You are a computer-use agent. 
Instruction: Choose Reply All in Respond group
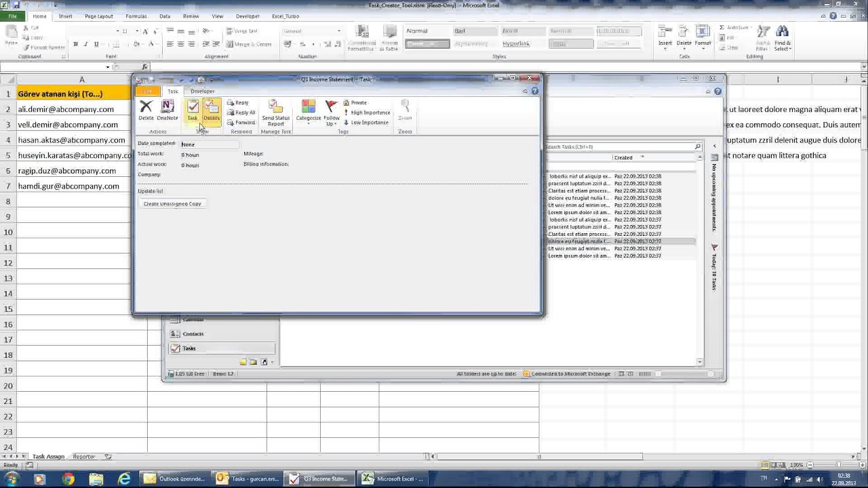(x=241, y=113)
